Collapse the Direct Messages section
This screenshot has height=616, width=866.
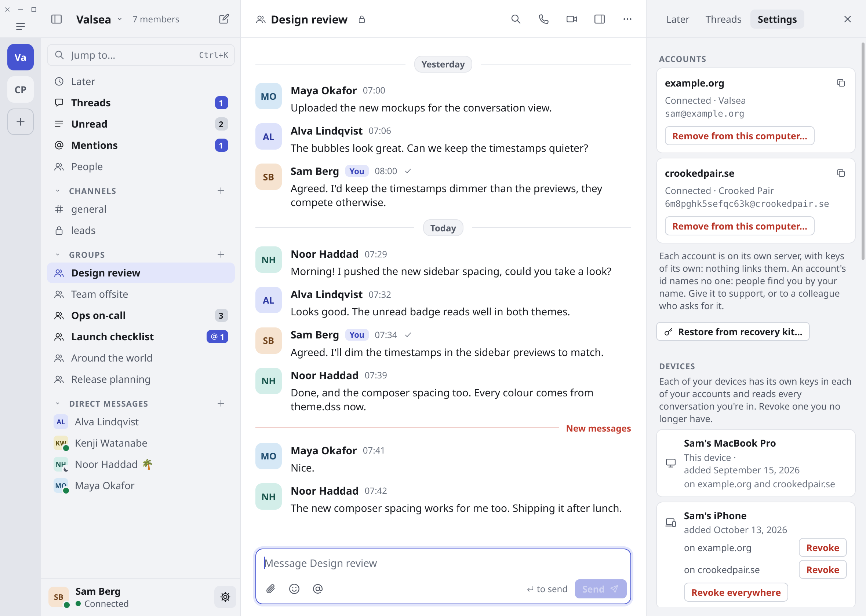pos(58,404)
